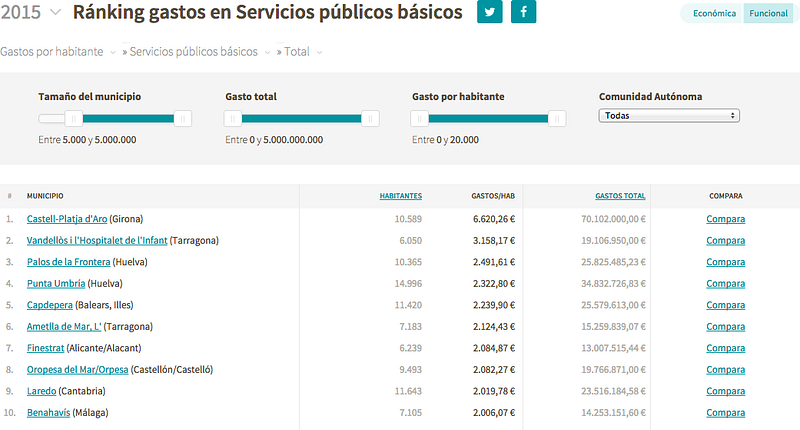Open Palos de la Frontera link
The width and height of the screenshot is (800, 430).
68,262
